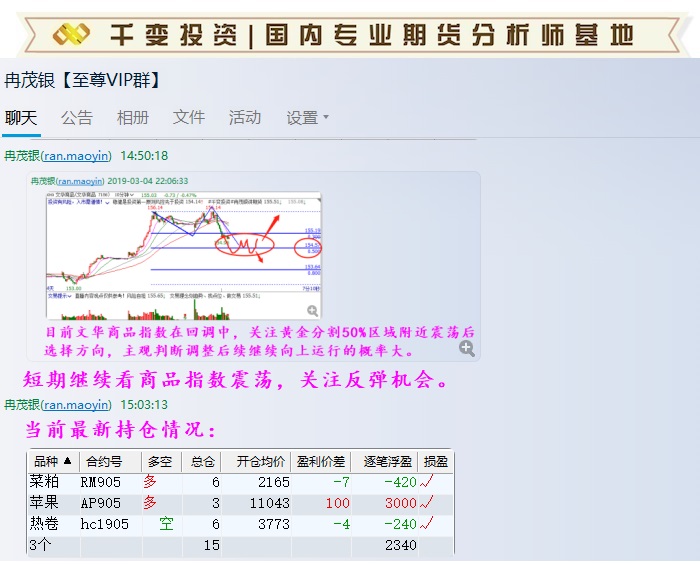The width and height of the screenshot is (700, 564).
Task: Switch to the 聊天 tab
Action: (x=21, y=118)
